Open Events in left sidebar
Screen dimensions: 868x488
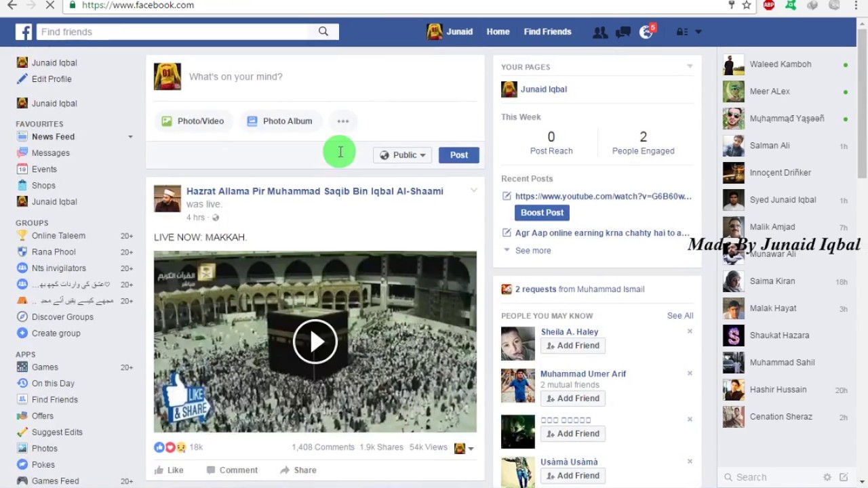point(44,169)
